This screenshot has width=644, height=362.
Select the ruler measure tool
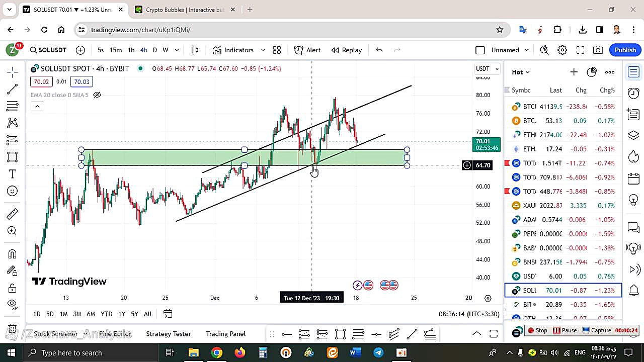[x=13, y=214]
